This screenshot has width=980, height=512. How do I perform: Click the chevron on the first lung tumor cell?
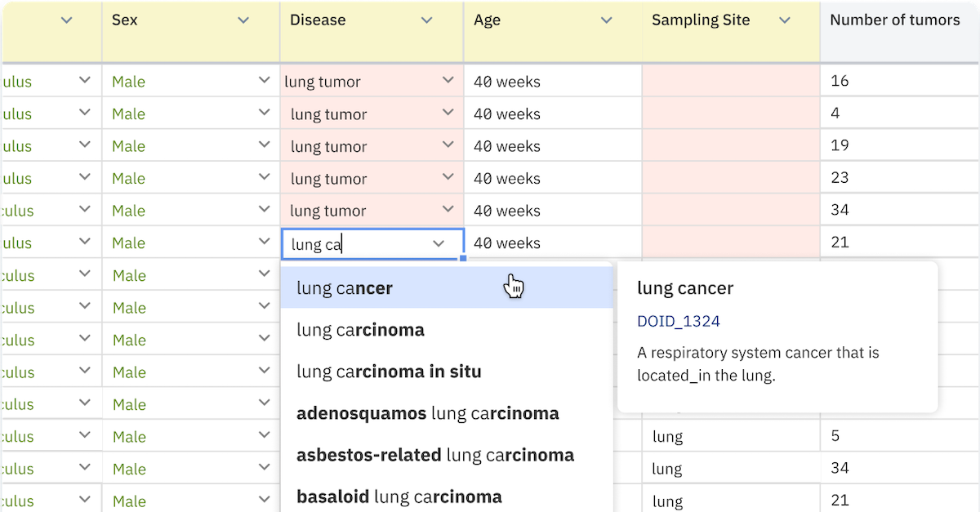click(448, 80)
